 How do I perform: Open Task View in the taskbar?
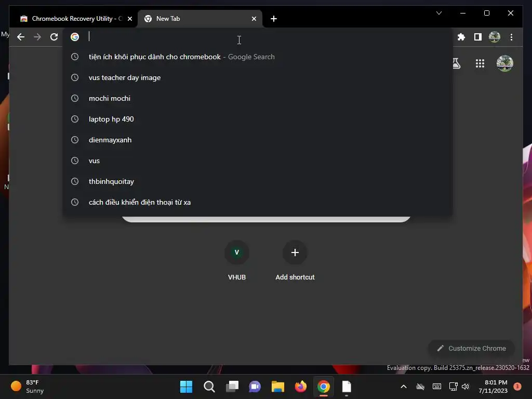click(x=232, y=387)
